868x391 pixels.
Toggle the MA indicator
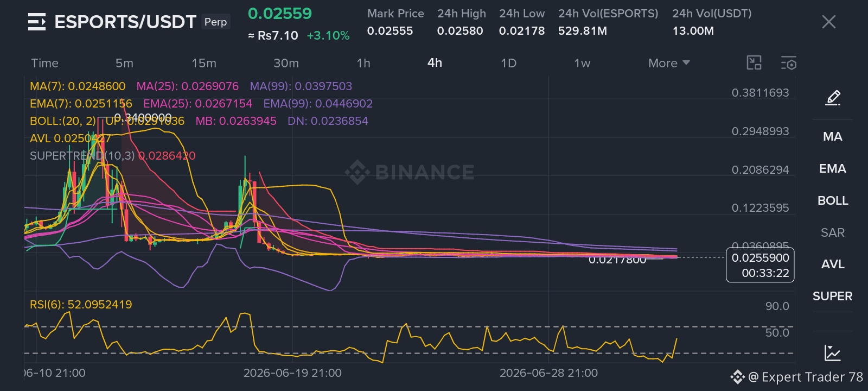(x=832, y=136)
